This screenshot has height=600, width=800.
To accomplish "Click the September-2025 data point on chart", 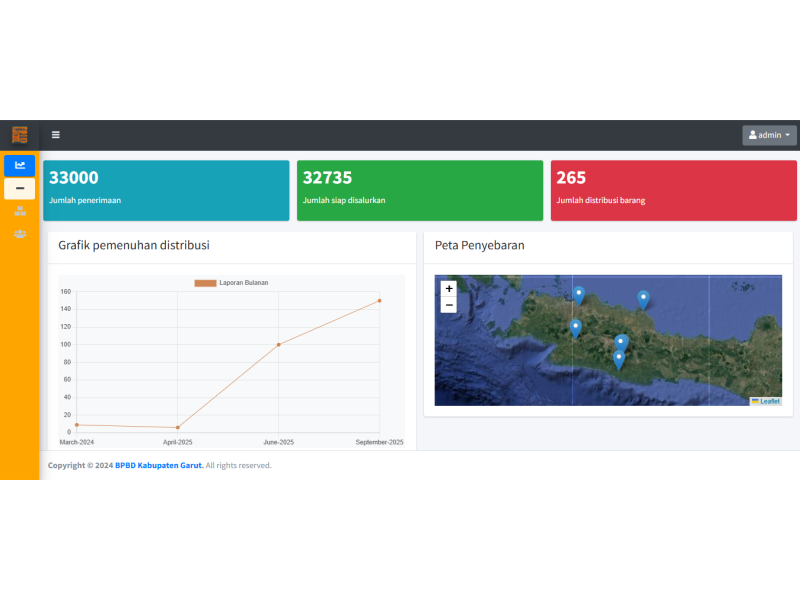I will pos(380,301).
